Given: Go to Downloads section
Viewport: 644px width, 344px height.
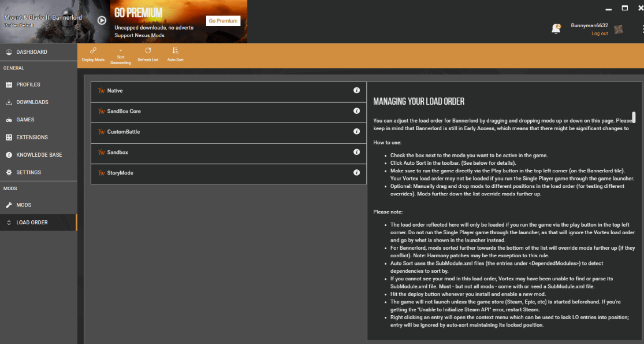Looking at the screenshot, I should 39,102.
